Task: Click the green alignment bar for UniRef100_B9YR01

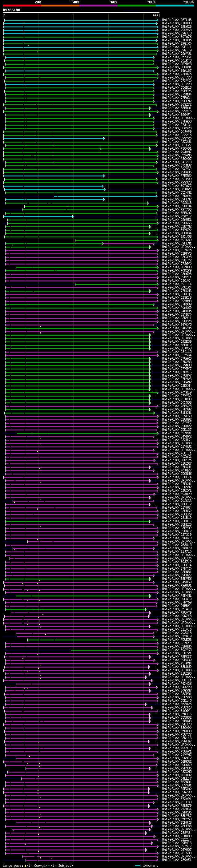Action: click(x=87, y=433)
